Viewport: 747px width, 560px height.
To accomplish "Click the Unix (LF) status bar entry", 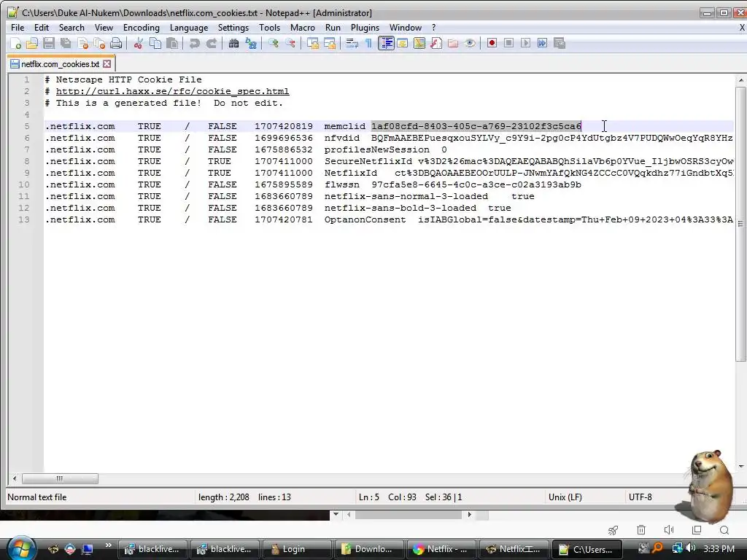I will [565, 497].
